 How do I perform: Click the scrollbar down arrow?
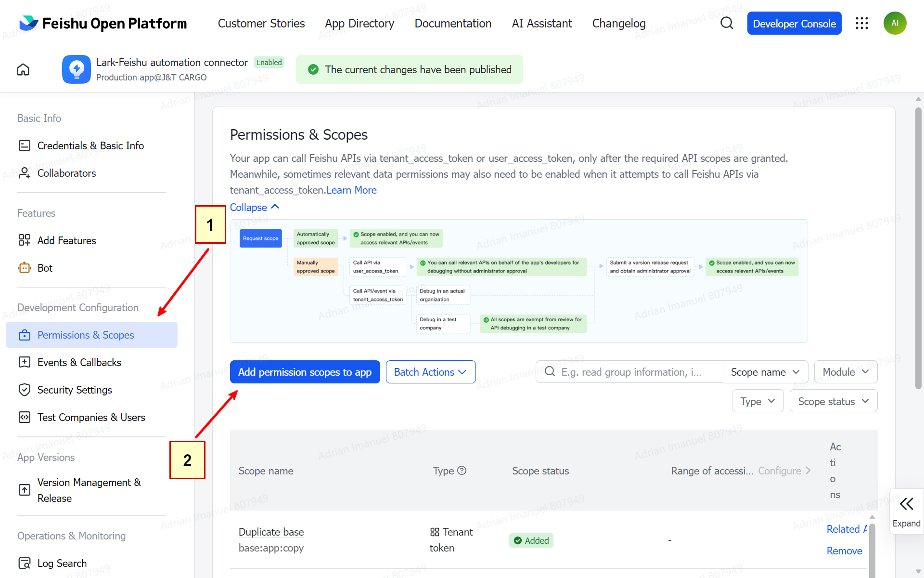(918, 572)
